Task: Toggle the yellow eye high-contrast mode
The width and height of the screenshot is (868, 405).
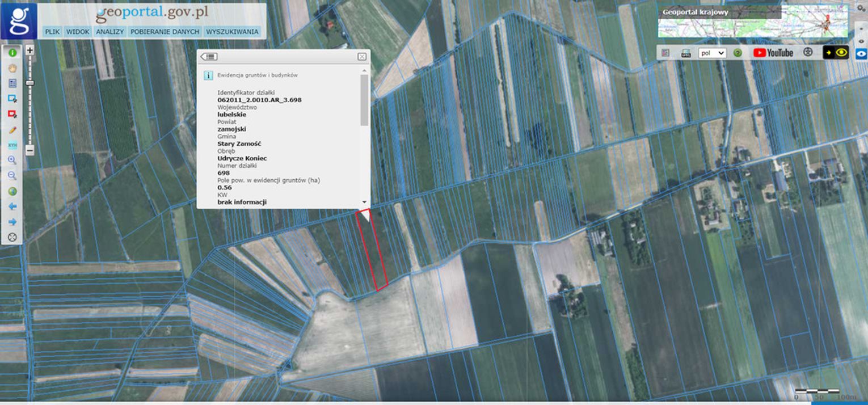Action: tap(836, 53)
